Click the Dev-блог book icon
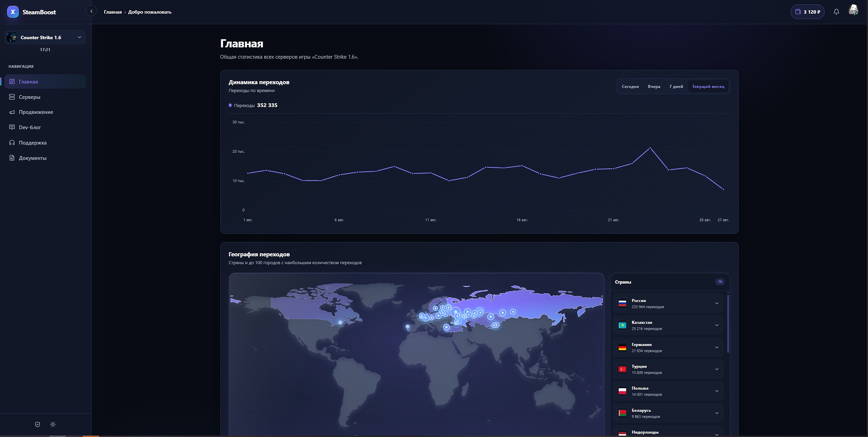Screen dimensions: 868x437 [12, 127]
